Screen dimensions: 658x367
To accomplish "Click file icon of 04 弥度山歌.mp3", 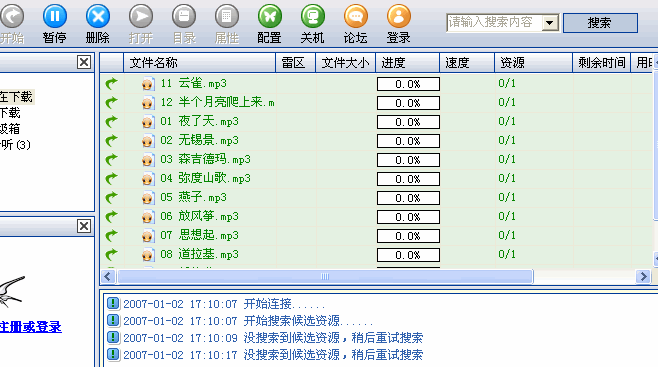I will 147,178.
